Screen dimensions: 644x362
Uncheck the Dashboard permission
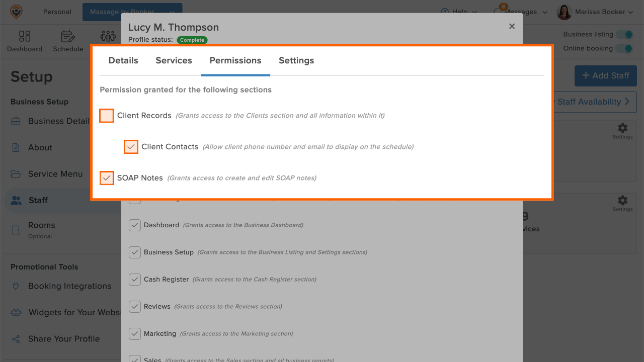pos(135,225)
